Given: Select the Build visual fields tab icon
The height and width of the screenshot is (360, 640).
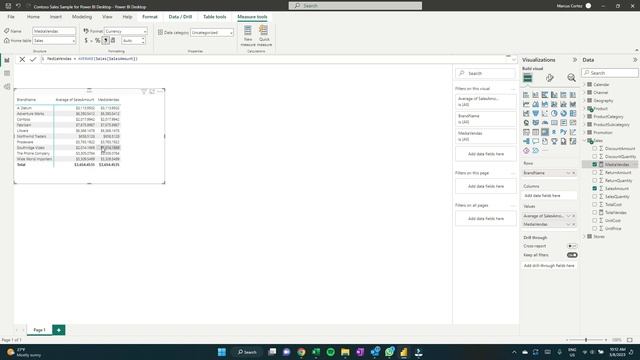Looking at the screenshot, I should [x=528, y=78].
